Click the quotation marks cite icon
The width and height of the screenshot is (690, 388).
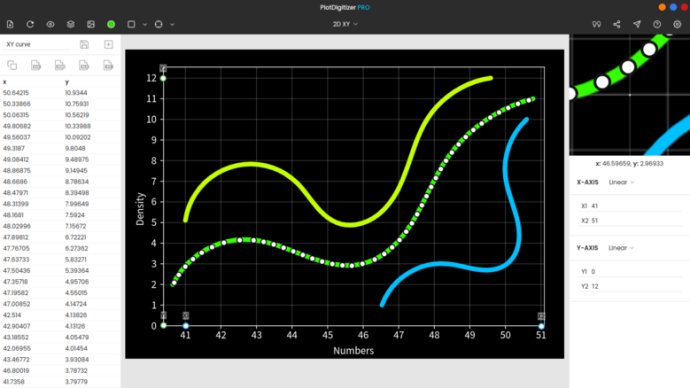[x=596, y=24]
